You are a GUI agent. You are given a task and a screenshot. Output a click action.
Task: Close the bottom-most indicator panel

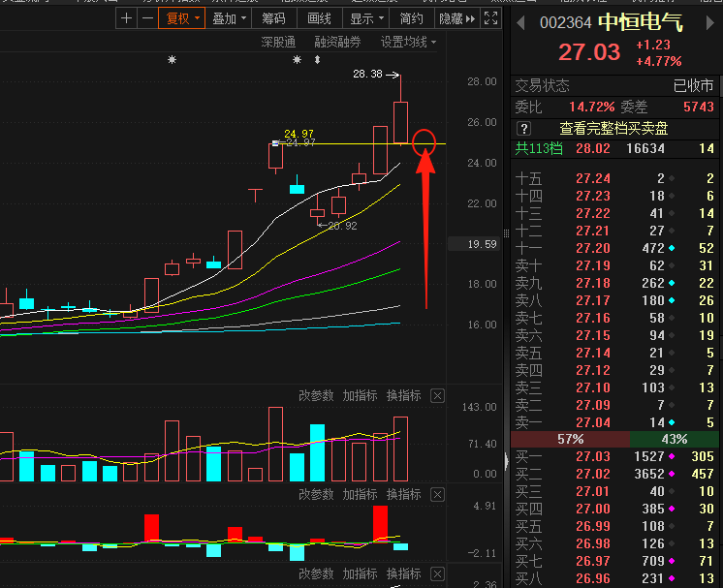438,574
